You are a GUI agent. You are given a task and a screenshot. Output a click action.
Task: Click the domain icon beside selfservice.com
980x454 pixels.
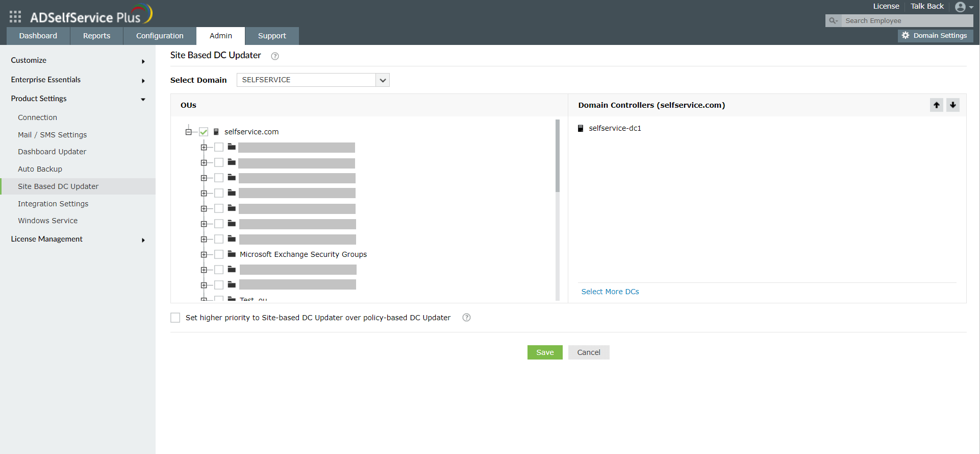(x=216, y=132)
